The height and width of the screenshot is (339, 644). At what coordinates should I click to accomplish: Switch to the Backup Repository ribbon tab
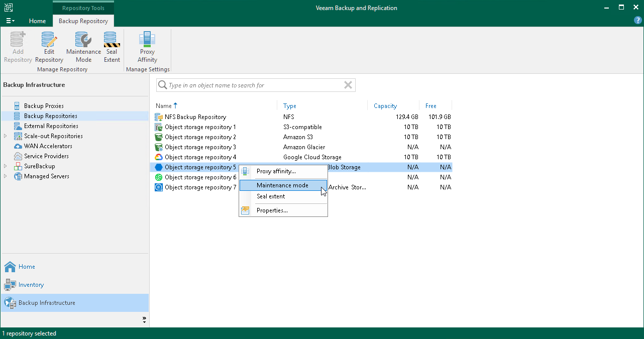[x=83, y=21]
